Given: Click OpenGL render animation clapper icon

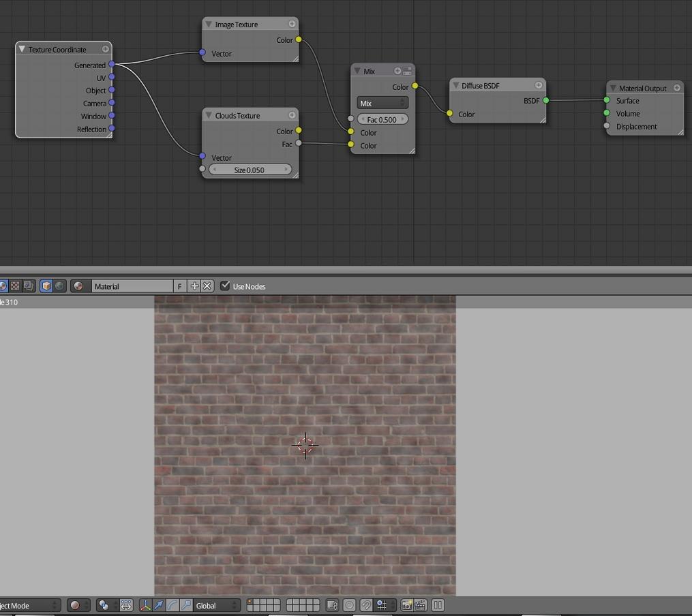Looking at the screenshot, I should tap(420, 605).
